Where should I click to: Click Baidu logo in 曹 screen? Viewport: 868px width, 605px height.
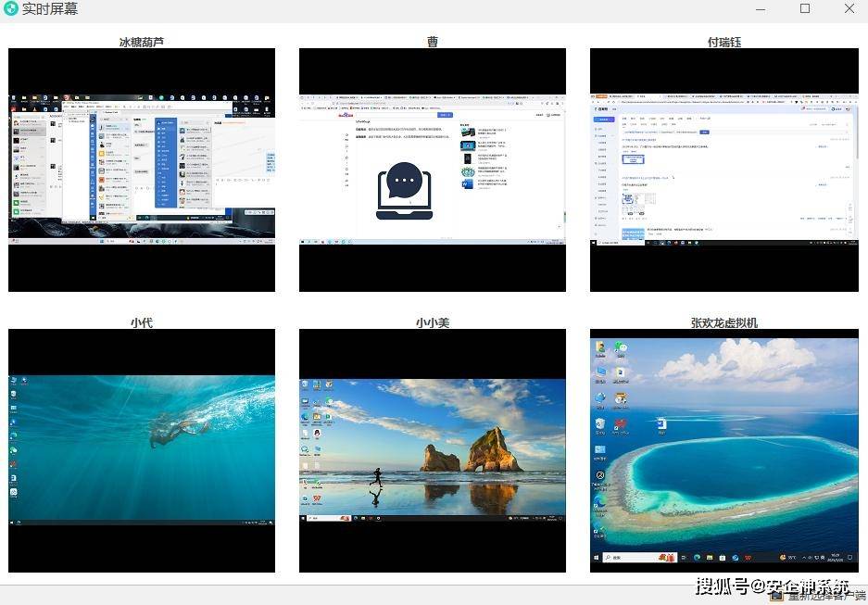point(346,115)
